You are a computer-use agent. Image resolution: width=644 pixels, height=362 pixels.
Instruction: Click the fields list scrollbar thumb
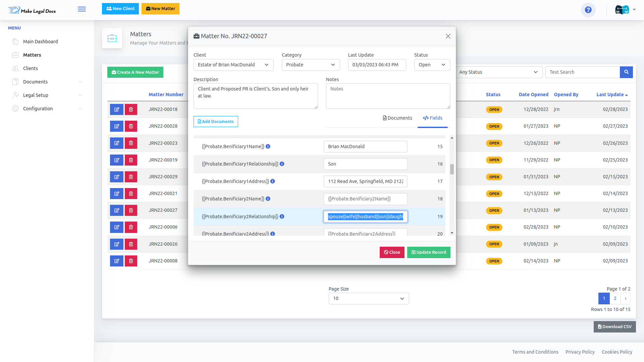[x=452, y=169]
